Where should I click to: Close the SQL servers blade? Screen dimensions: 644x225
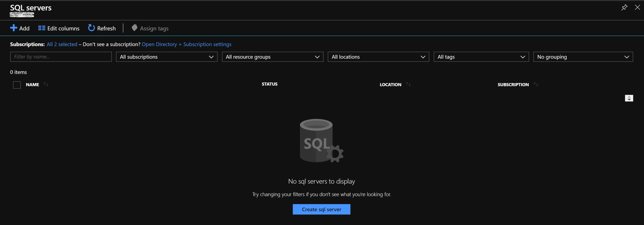tap(637, 7)
